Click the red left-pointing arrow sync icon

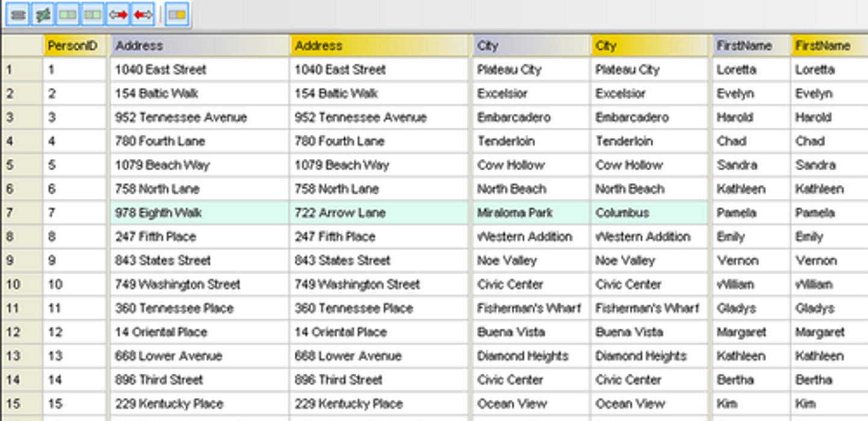point(143,14)
